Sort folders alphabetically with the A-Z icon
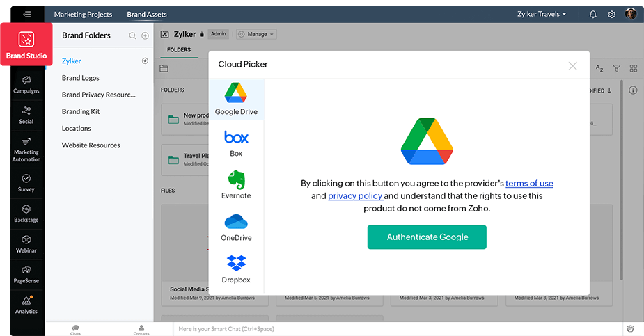Viewport: 644px width, 336px height. coord(599,68)
